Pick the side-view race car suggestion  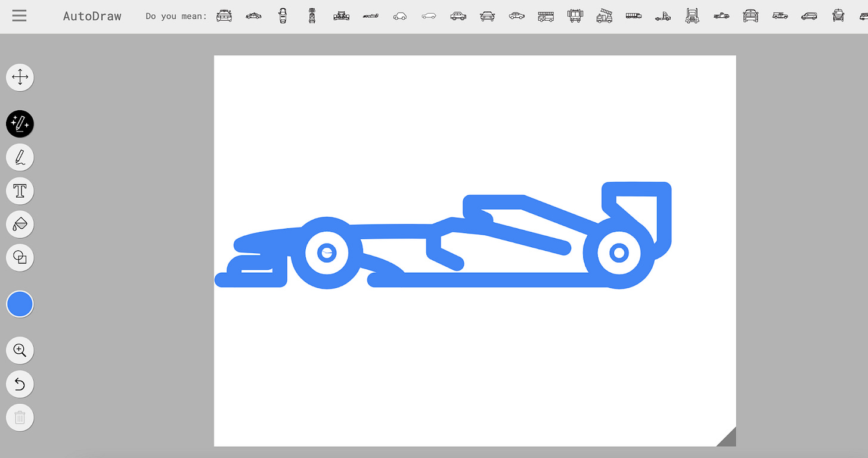(370, 16)
